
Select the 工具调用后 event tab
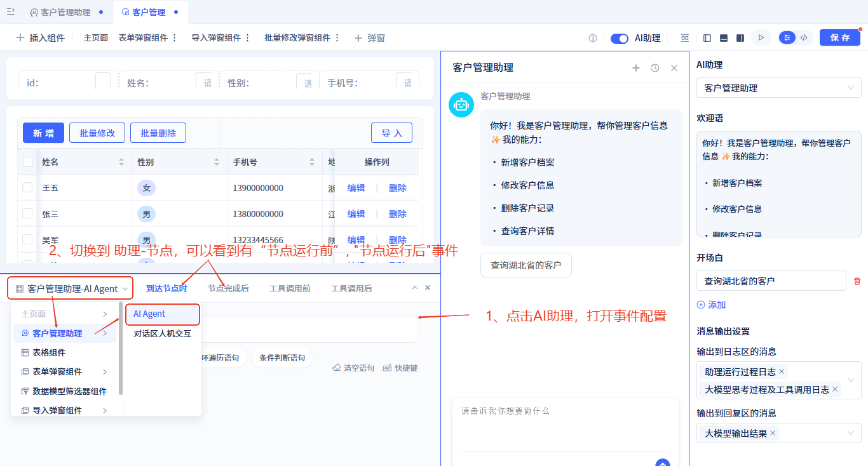(351, 288)
